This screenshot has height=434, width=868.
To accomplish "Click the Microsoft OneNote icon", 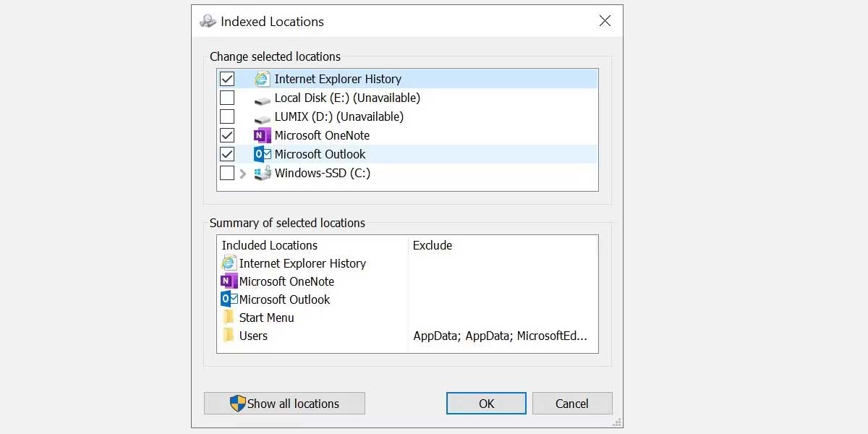I will pos(260,135).
